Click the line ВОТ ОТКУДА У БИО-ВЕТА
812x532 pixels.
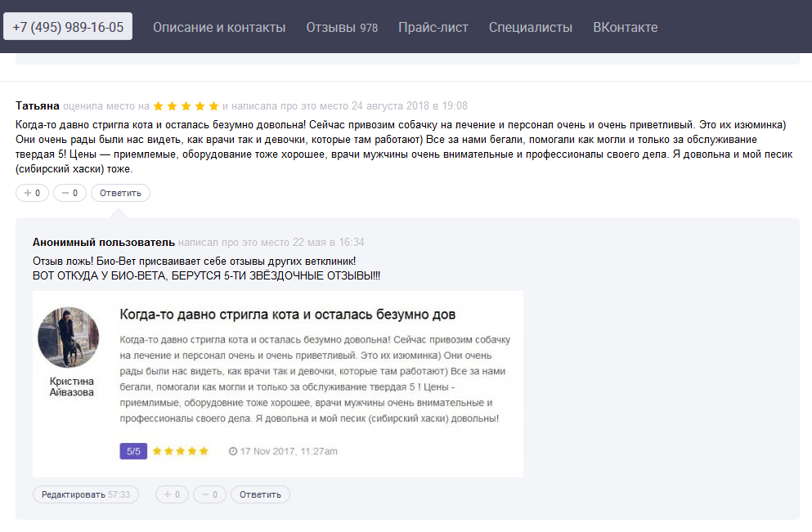(x=206, y=276)
